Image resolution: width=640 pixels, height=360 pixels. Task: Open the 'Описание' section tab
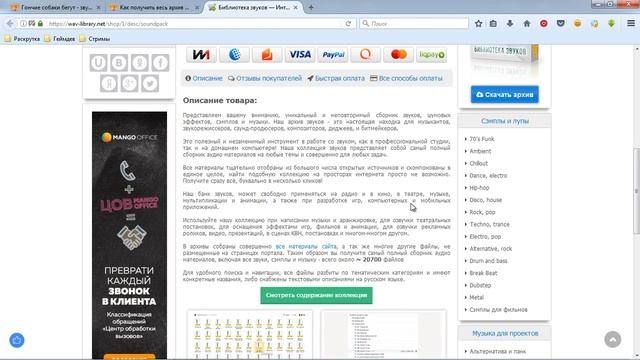tap(204, 78)
